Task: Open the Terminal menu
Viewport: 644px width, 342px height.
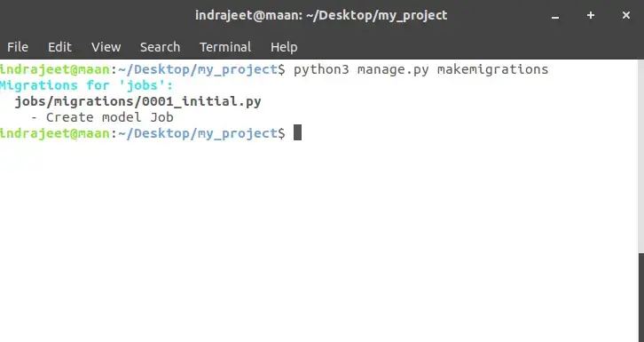Action: point(225,47)
